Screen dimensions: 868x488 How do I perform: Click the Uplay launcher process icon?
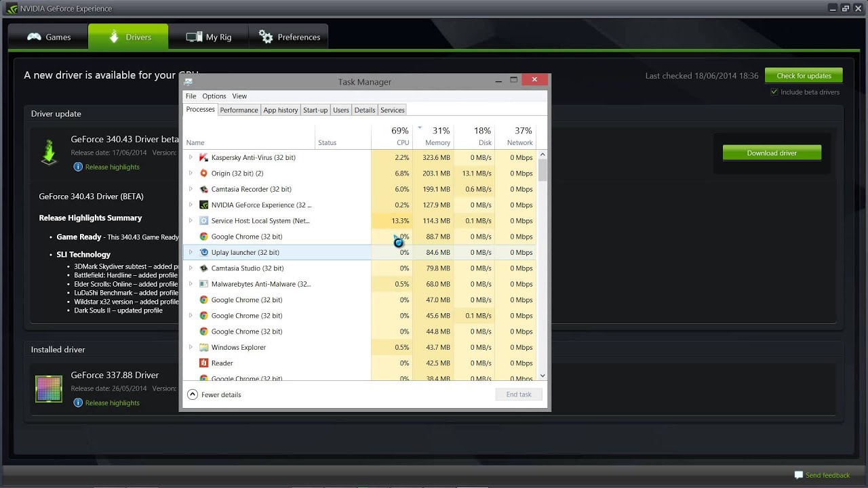(x=203, y=252)
